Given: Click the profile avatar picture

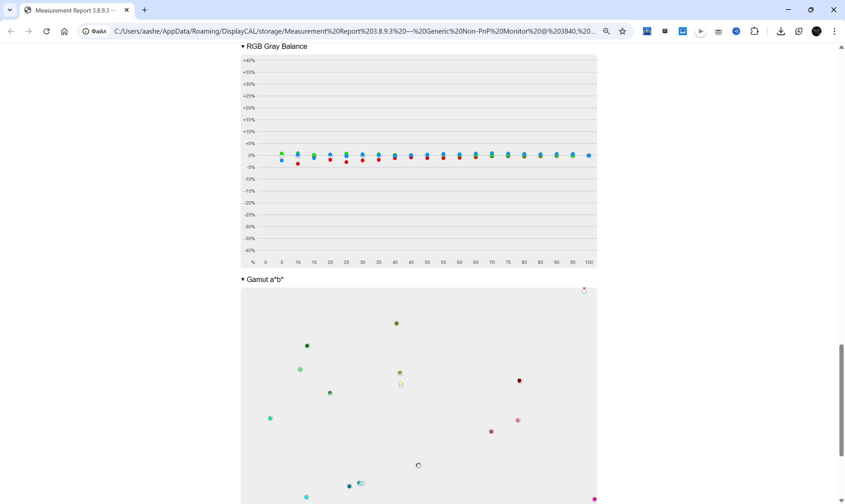Looking at the screenshot, I should coord(817,31).
